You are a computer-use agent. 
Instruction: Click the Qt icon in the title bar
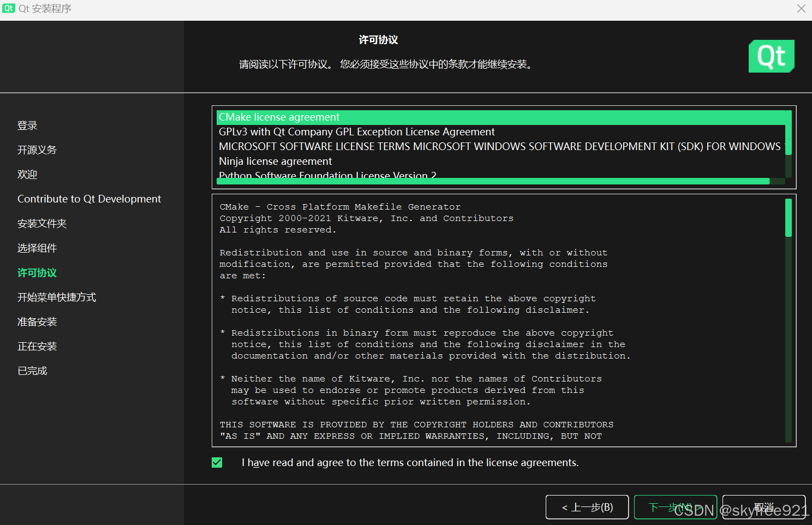click(x=8, y=8)
